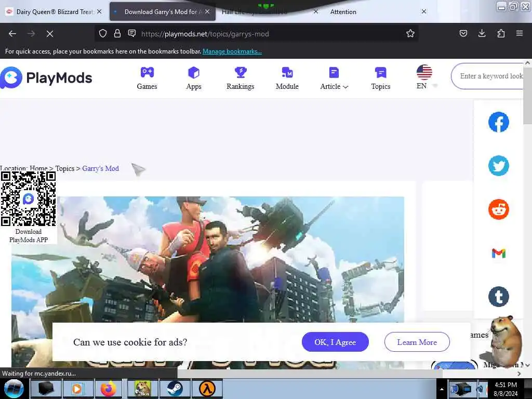Click the PlayMods logo
532x399 pixels.
(x=46, y=78)
